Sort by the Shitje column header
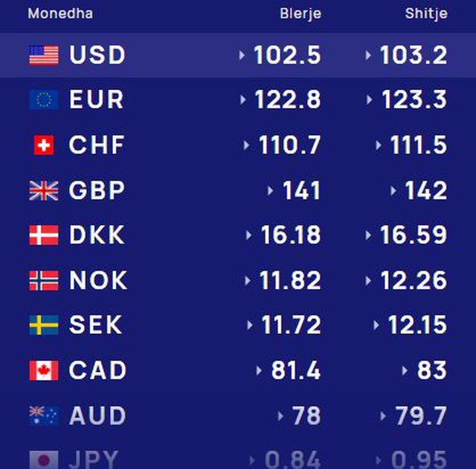Image resolution: width=476 pixels, height=469 pixels. click(x=426, y=14)
